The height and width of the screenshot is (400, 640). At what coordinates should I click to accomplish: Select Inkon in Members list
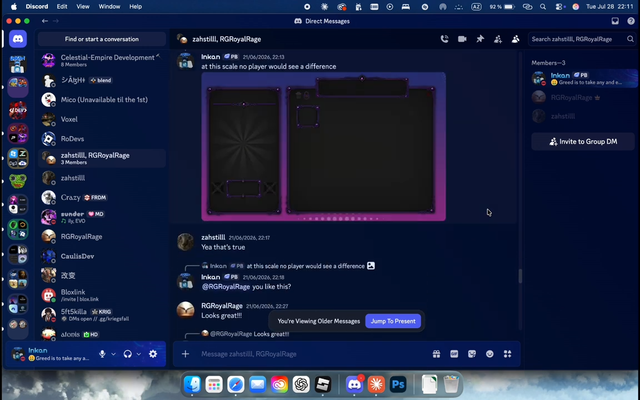point(583,78)
